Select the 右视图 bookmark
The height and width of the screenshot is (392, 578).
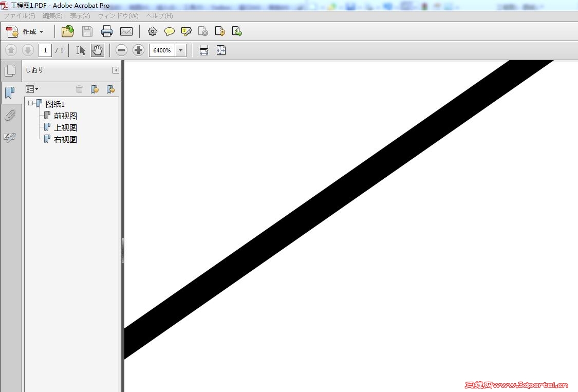pos(65,140)
